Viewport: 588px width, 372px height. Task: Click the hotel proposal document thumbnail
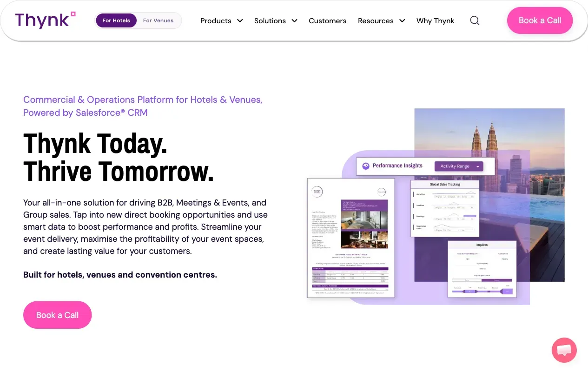pyautogui.click(x=351, y=238)
